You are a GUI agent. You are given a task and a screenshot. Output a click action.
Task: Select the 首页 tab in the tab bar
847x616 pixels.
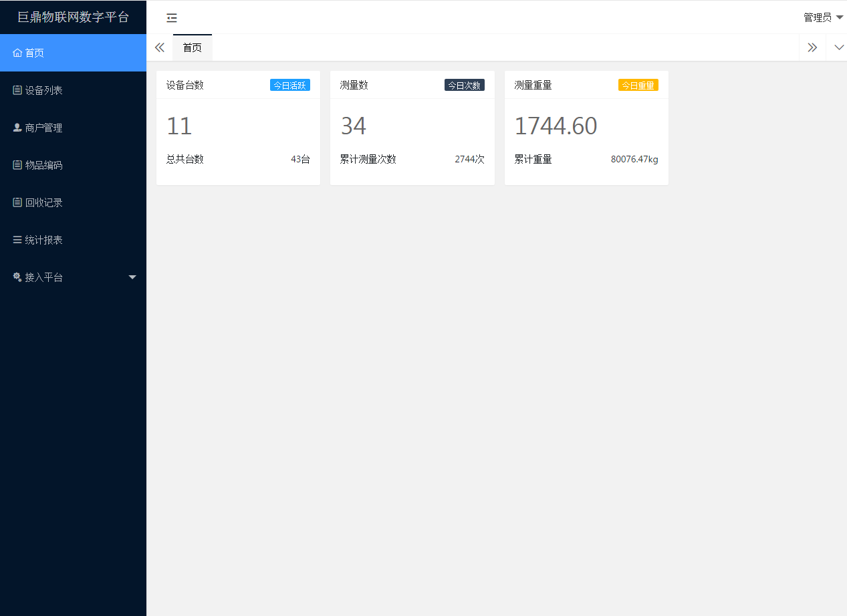tap(193, 47)
